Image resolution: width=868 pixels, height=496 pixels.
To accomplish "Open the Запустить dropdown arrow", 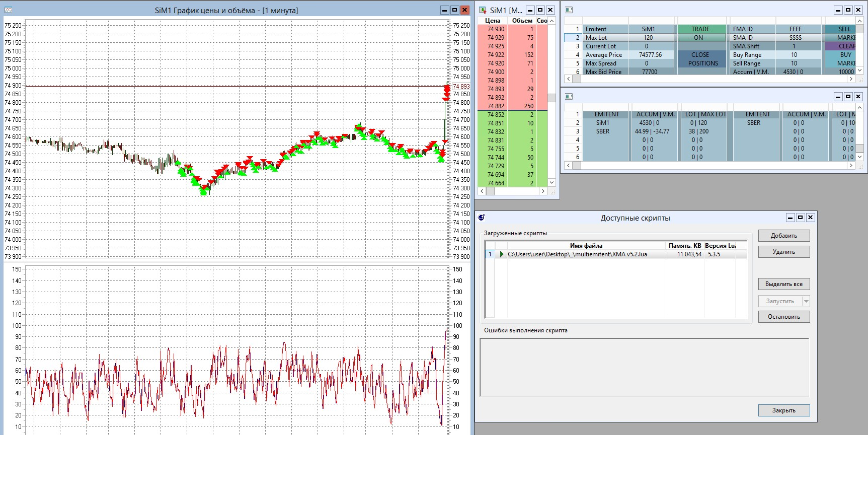I will (x=806, y=301).
